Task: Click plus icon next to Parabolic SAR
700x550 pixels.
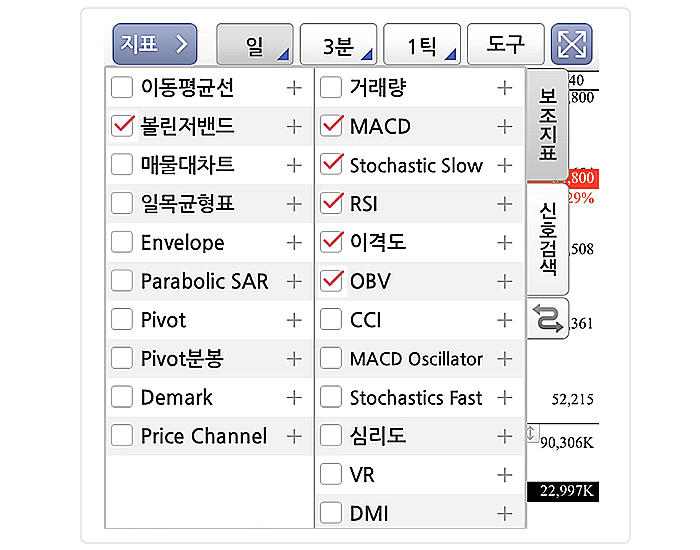Action: [294, 282]
